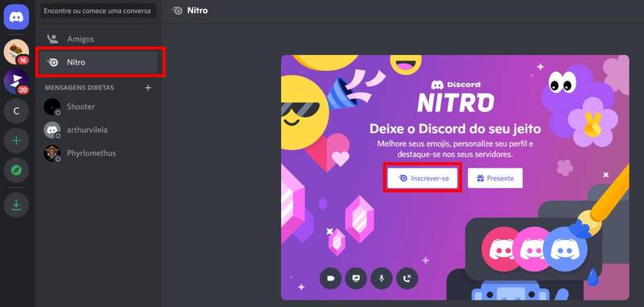The height and width of the screenshot is (307, 644).
Task: Open conversation with Phyrlomethus
Action: pyautogui.click(x=98, y=153)
